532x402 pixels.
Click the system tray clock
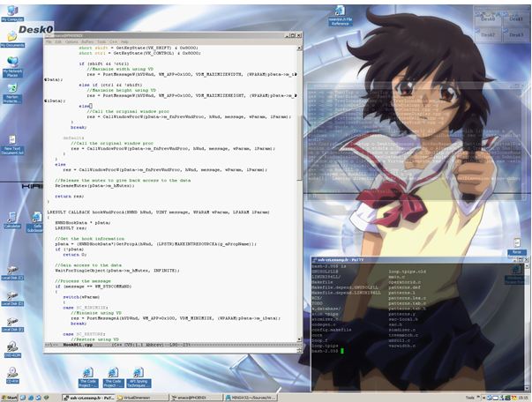525,398
